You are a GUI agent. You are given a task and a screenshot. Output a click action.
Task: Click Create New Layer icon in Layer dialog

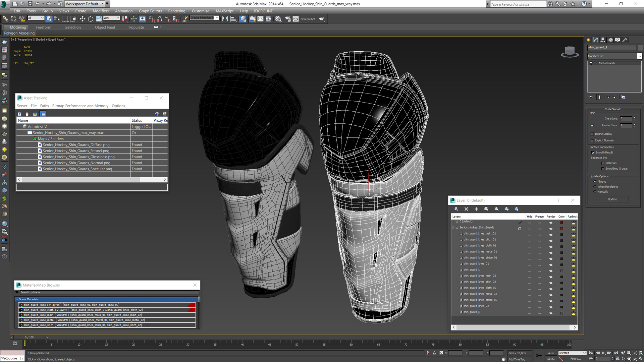[x=456, y=209]
